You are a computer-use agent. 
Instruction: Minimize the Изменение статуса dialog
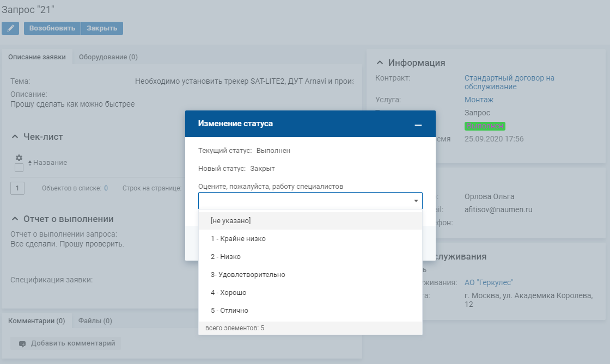[418, 125]
